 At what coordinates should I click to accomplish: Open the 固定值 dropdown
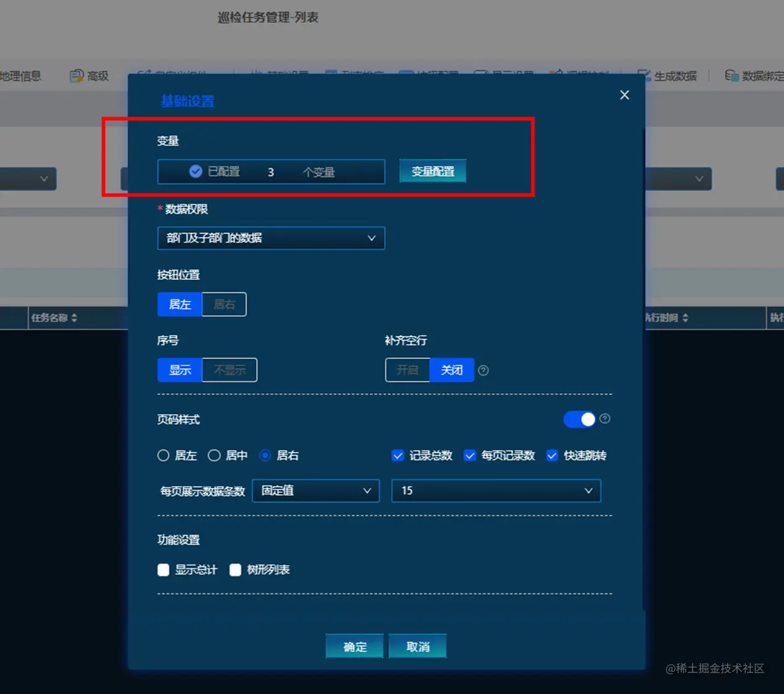tap(315, 490)
